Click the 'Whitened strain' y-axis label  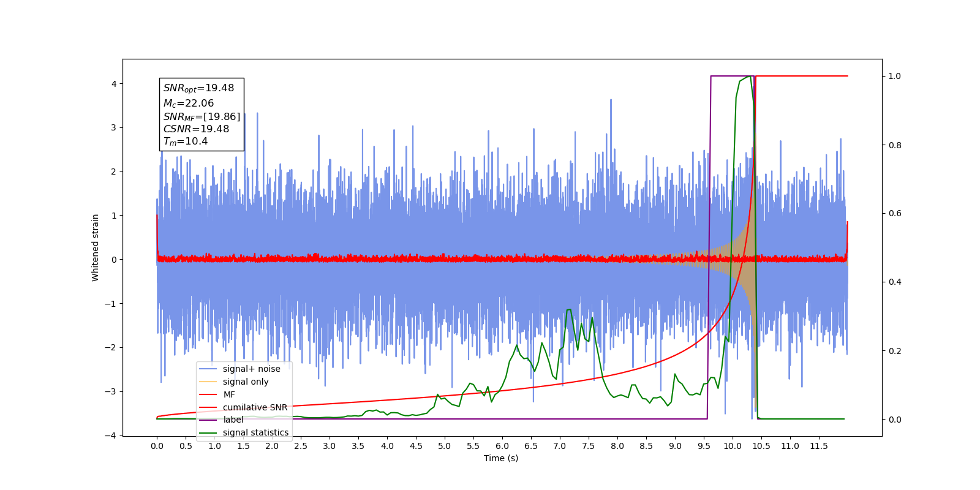pos(96,247)
